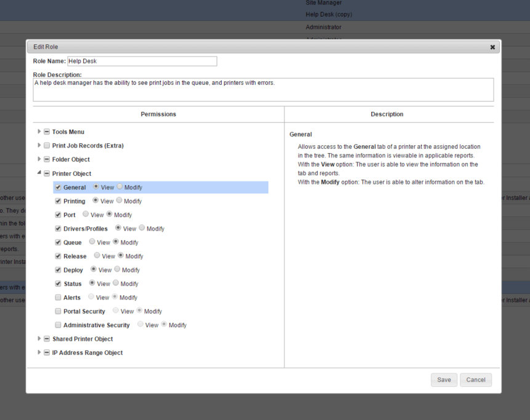Expand the Shared Printer Object node
The image size is (530, 420).
[40, 339]
